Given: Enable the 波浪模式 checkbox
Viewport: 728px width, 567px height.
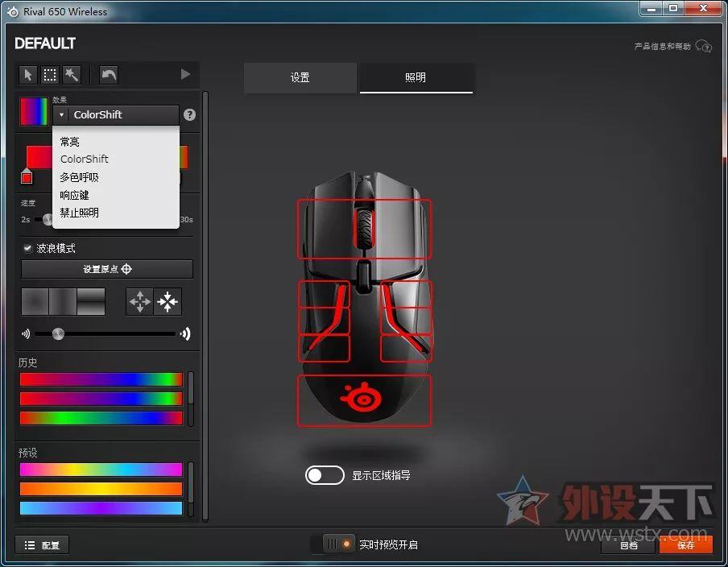Looking at the screenshot, I should pos(27,248).
